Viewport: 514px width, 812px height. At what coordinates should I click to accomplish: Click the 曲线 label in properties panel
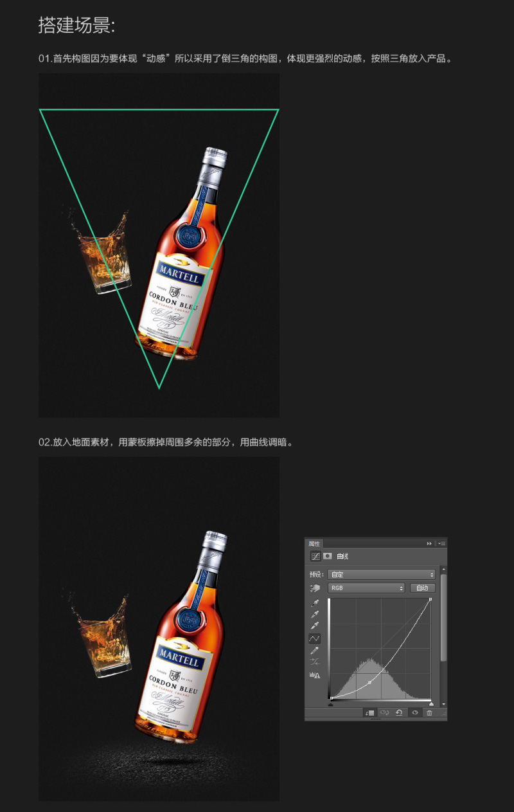(x=342, y=556)
